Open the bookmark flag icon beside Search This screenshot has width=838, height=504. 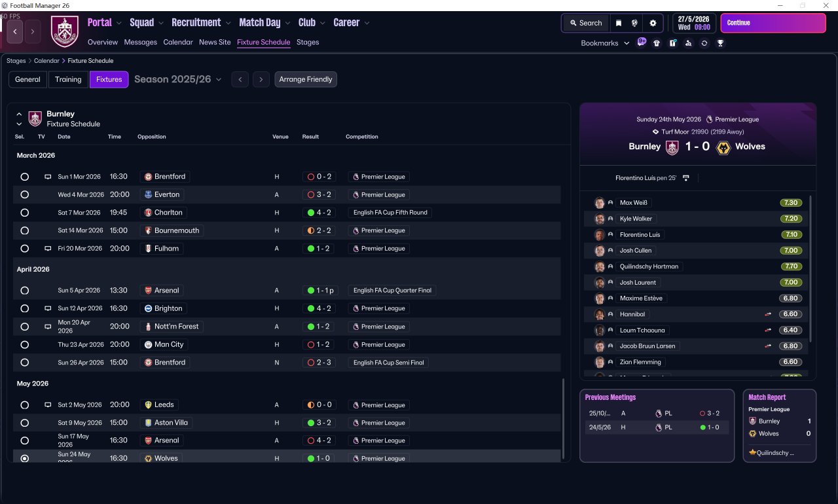tap(619, 23)
